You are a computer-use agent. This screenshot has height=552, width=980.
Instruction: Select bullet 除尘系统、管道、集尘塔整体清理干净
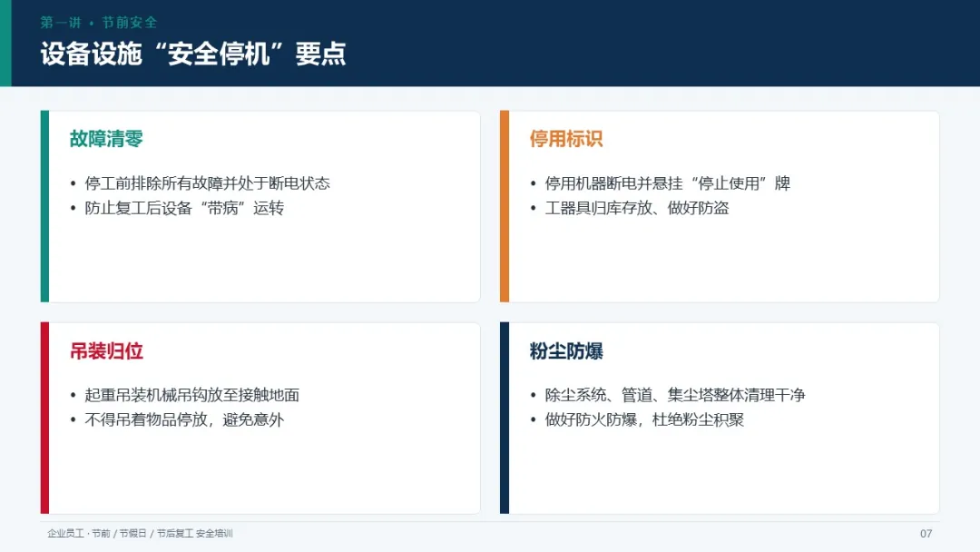(675, 395)
